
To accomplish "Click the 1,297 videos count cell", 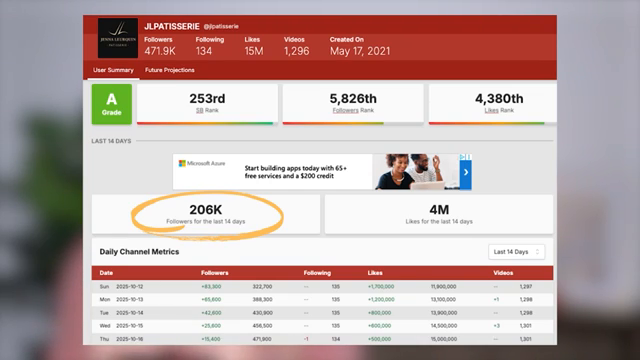I will coord(526,287).
